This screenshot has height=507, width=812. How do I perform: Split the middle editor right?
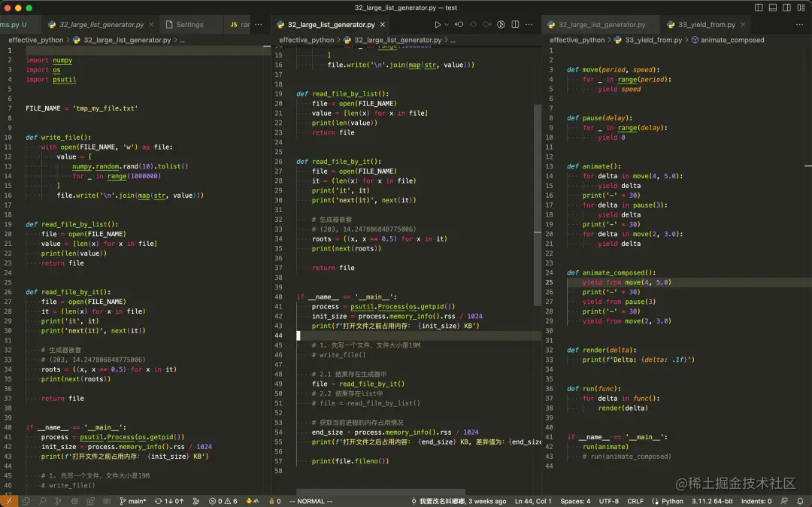click(x=515, y=24)
